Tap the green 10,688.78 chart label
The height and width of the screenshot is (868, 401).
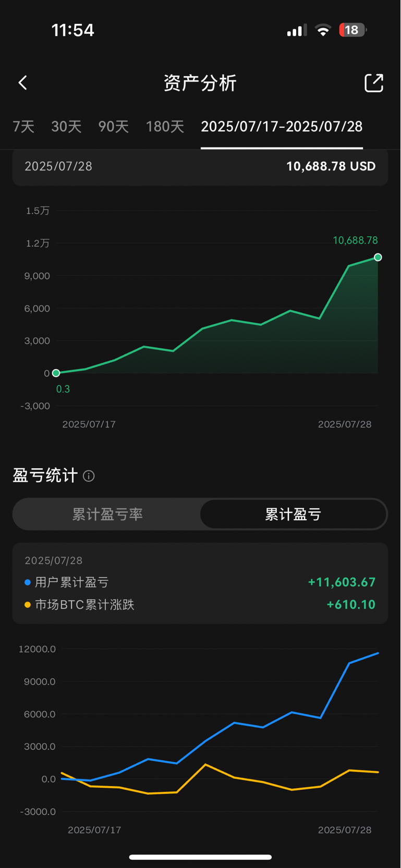pos(355,240)
